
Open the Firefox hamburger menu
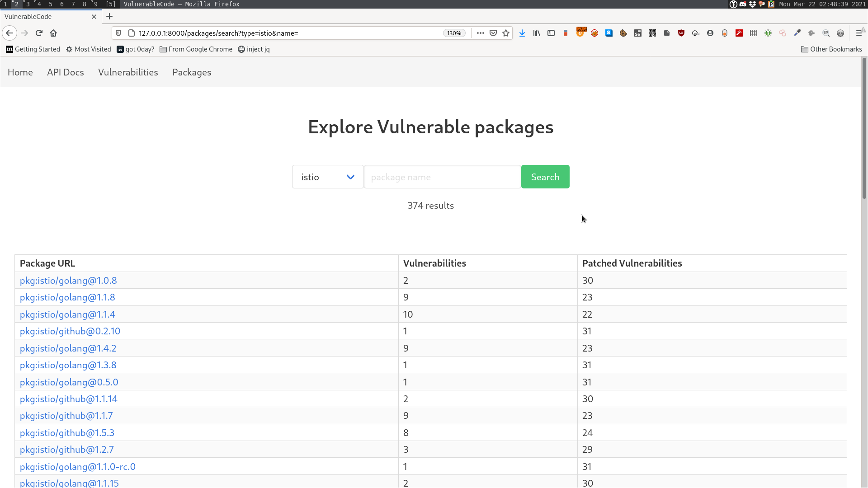(859, 33)
